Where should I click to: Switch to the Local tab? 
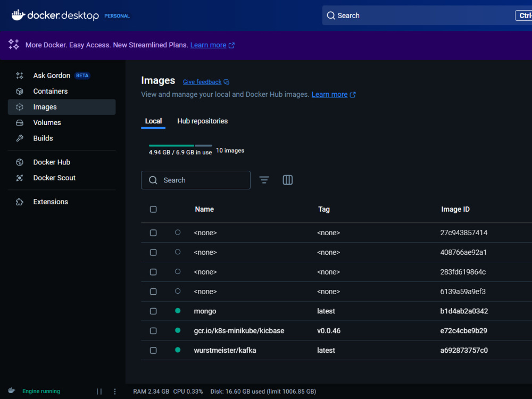pyautogui.click(x=153, y=121)
